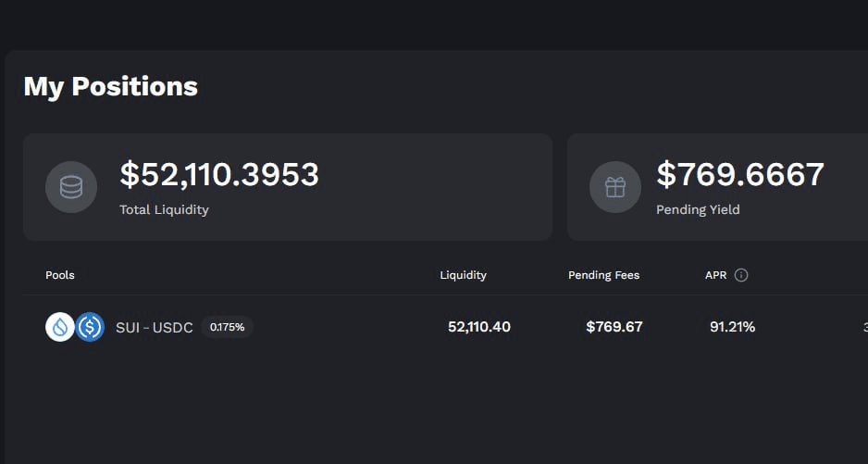This screenshot has width=868, height=464.
Task: Click the $769.6667 pending yield amount
Action: pyautogui.click(x=740, y=174)
